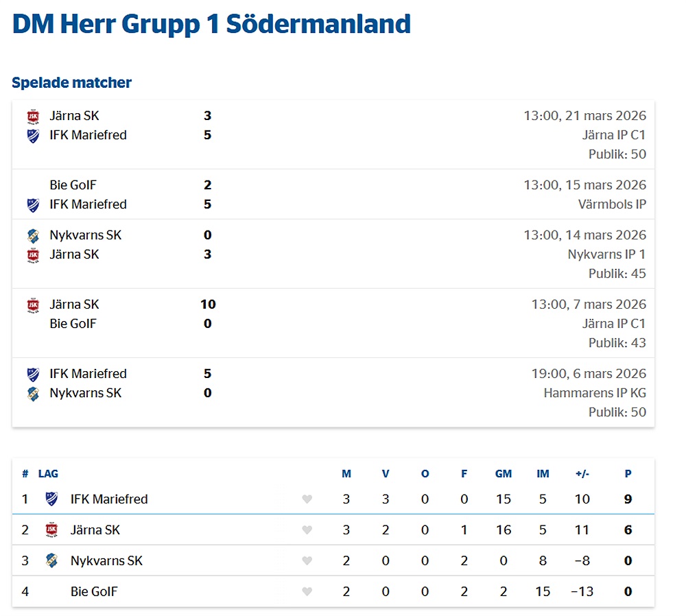Toggle heart favorite for Järna SK
Viewport: 686px width, 616px height.
[307, 530]
